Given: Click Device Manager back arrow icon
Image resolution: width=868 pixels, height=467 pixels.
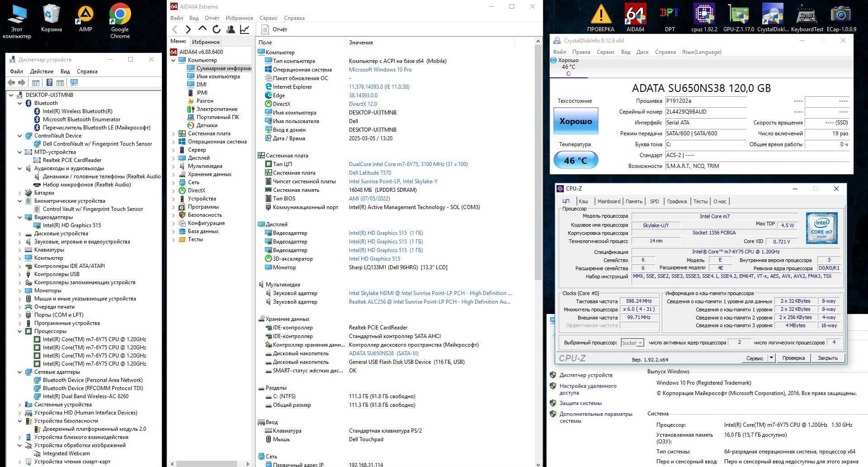Looking at the screenshot, I should (x=11, y=83).
